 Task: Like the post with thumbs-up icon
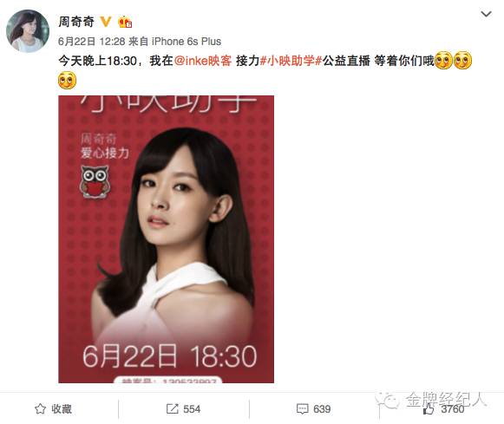coord(429,409)
